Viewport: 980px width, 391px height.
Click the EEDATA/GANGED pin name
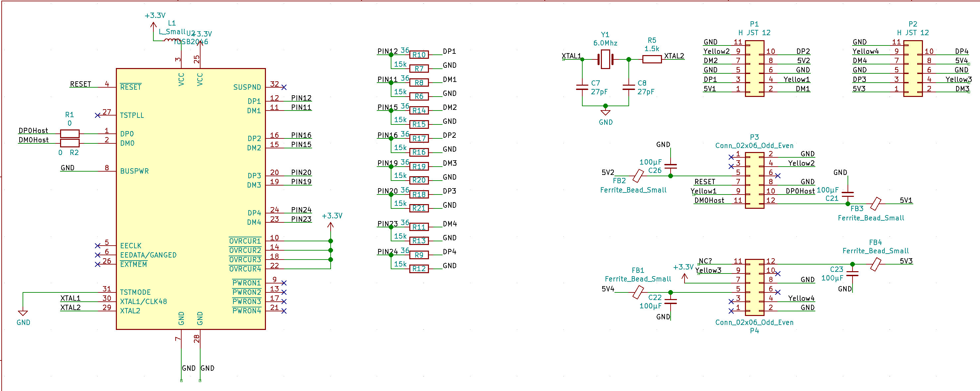click(148, 255)
